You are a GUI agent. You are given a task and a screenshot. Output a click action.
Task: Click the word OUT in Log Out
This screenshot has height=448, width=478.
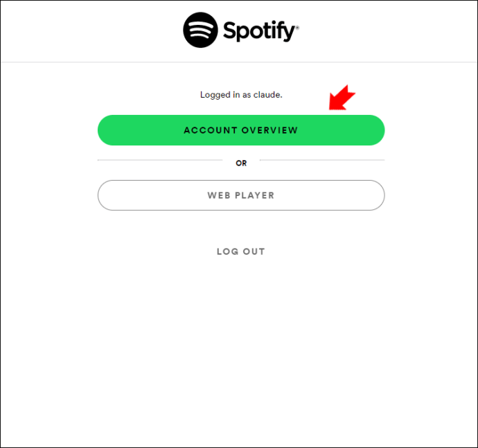pyautogui.click(x=254, y=251)
